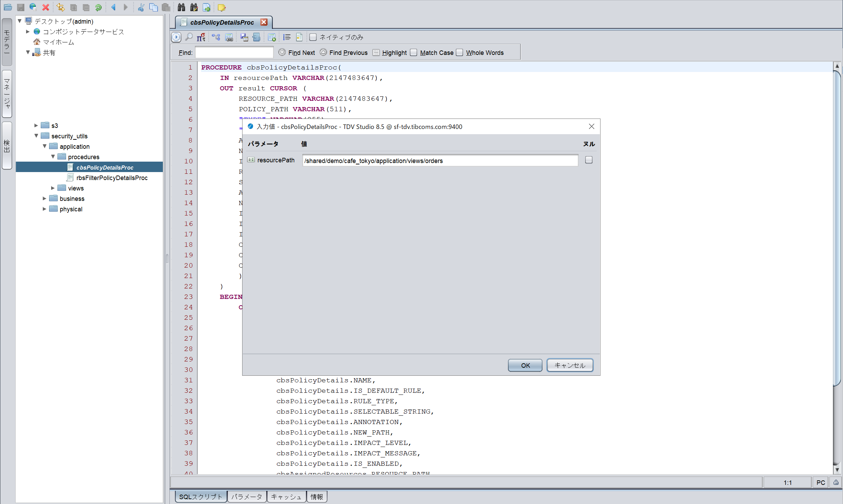Click the table with green plus icon
This screenshot has height=504, width=843.
272,37
